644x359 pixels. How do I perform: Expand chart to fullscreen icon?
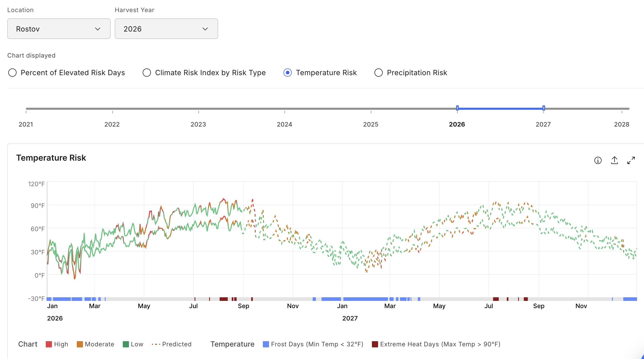pyautogui.click(x=631, y=160)
